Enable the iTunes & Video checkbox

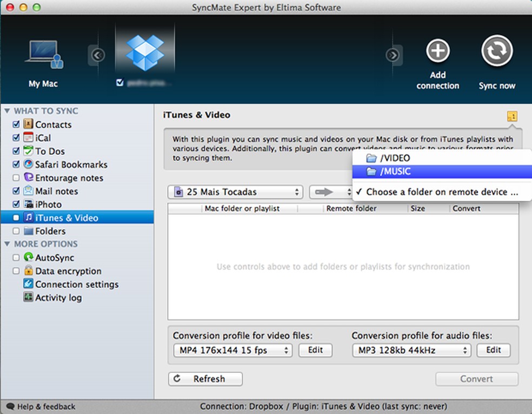[16, 218]
